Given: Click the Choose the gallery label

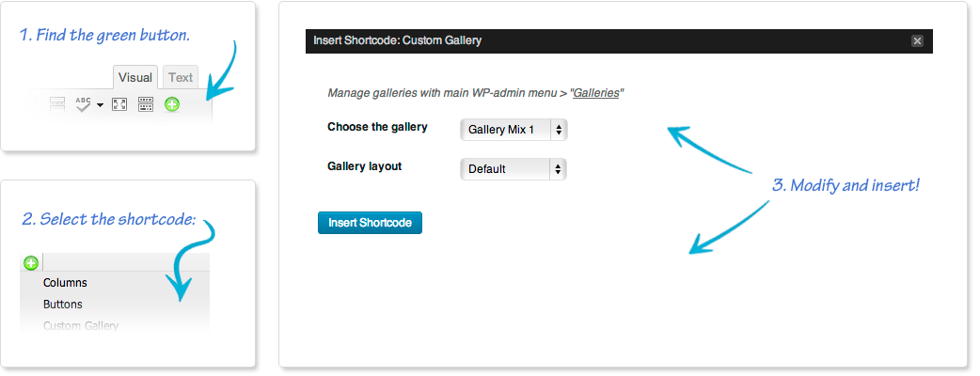Looking at the screenshot, I should (x=377, y=127).
